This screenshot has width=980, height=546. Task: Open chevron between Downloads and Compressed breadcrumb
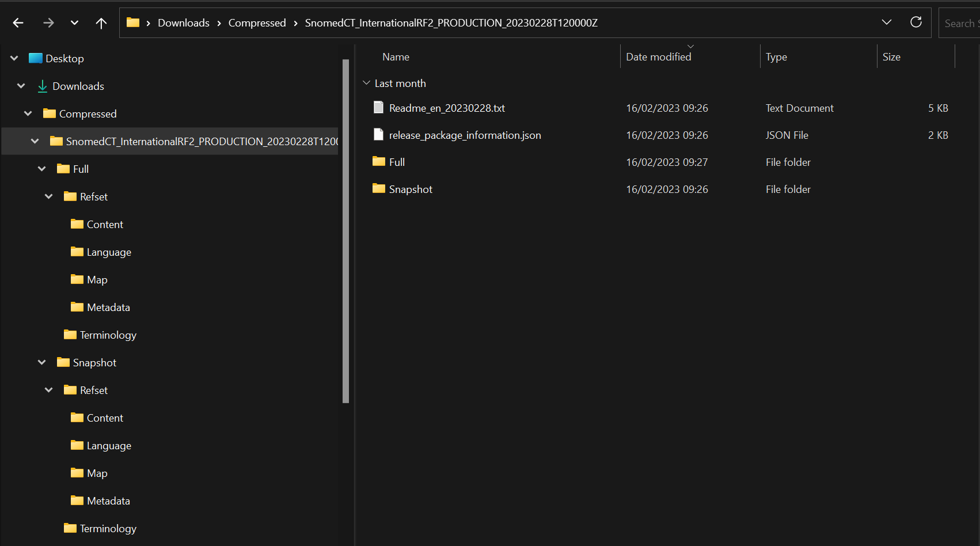click(x=219, y=23)
